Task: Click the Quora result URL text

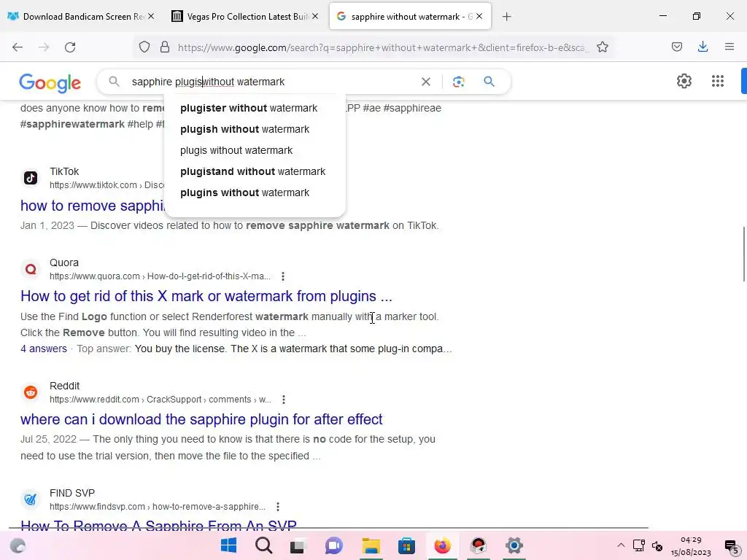Action: (x=160, y=276)
